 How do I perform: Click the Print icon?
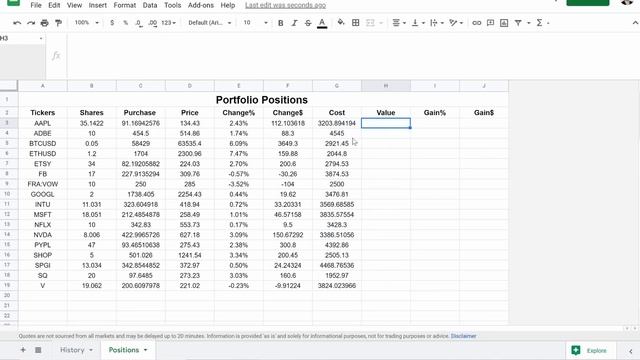pyautogui.click(x=44, y=23)
